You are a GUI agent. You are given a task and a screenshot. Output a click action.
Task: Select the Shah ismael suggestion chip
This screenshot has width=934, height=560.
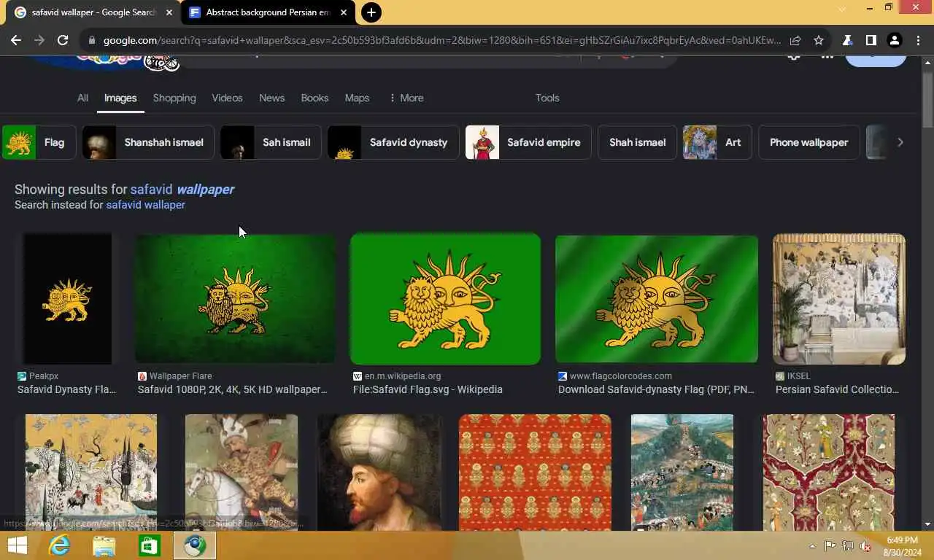(637, 142)
